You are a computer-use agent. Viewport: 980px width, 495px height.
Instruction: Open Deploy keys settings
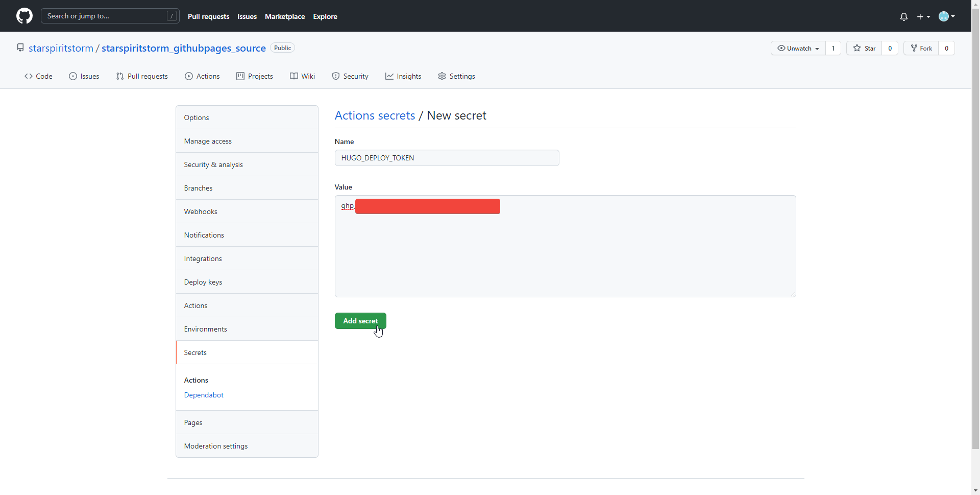[247, 282]
